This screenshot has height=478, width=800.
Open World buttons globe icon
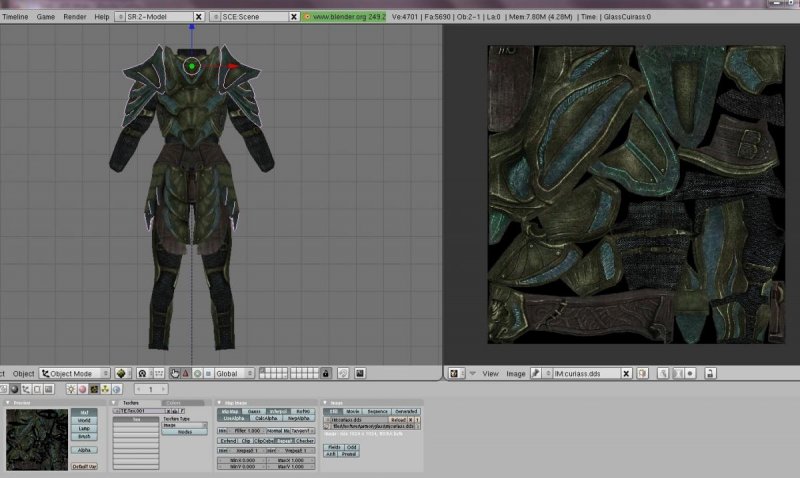coord(116,389)
